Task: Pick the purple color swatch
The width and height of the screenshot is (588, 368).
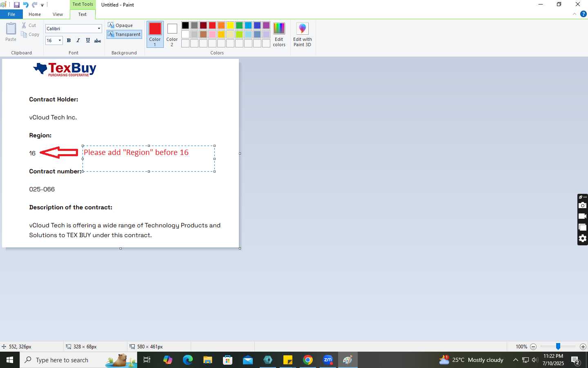Action: point(266,25)
